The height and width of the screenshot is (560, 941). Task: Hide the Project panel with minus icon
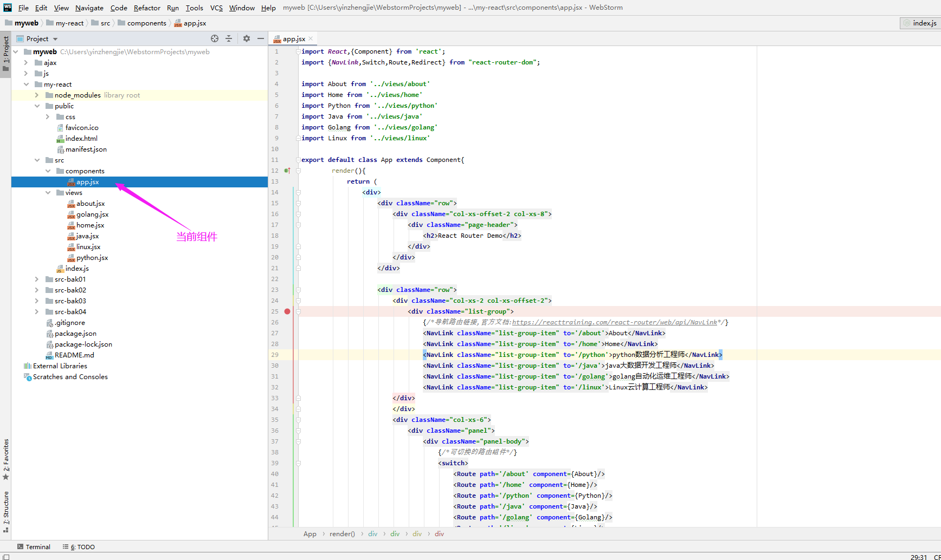[261, 38]
